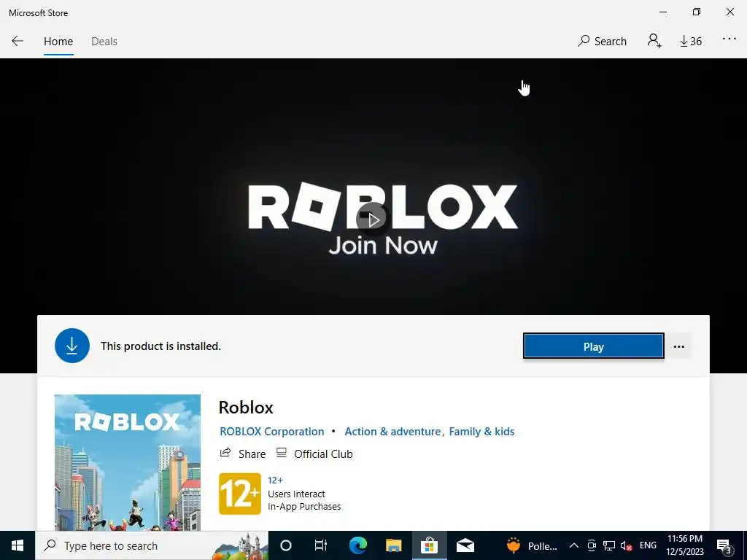Restore down the Microsoft Store window

697,12
